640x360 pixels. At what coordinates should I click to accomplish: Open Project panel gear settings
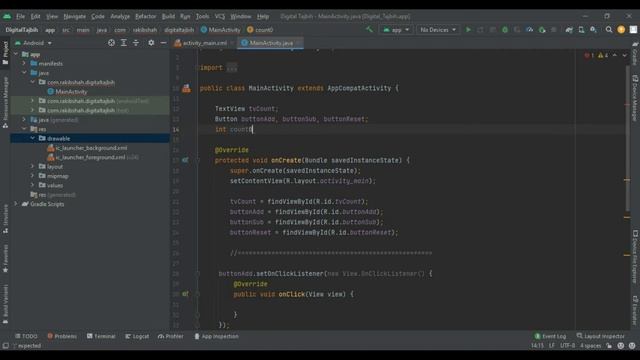pos(151,43)
